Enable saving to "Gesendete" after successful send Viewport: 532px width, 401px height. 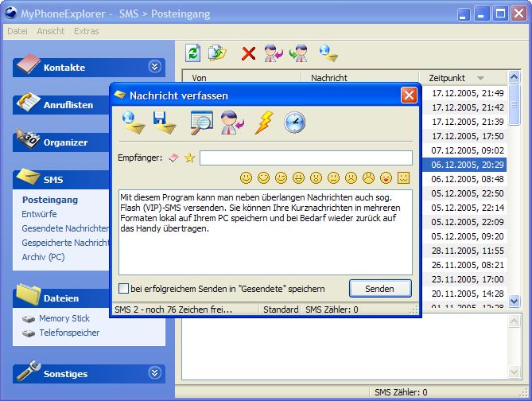[123, 288]
